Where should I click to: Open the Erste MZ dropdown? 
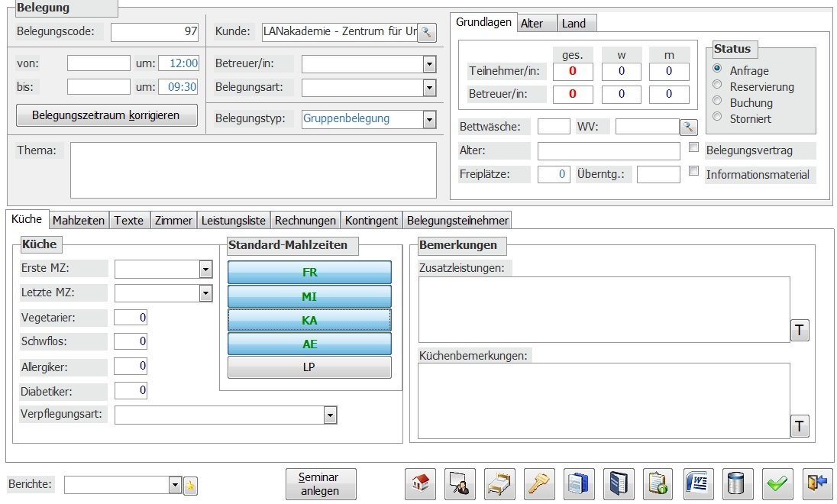click(x=205, y=270)
